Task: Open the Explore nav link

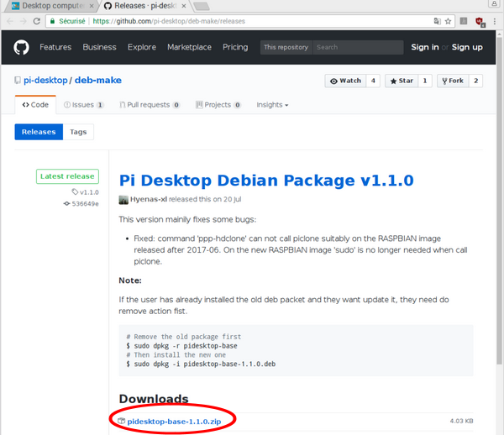Action: [142, 47]
